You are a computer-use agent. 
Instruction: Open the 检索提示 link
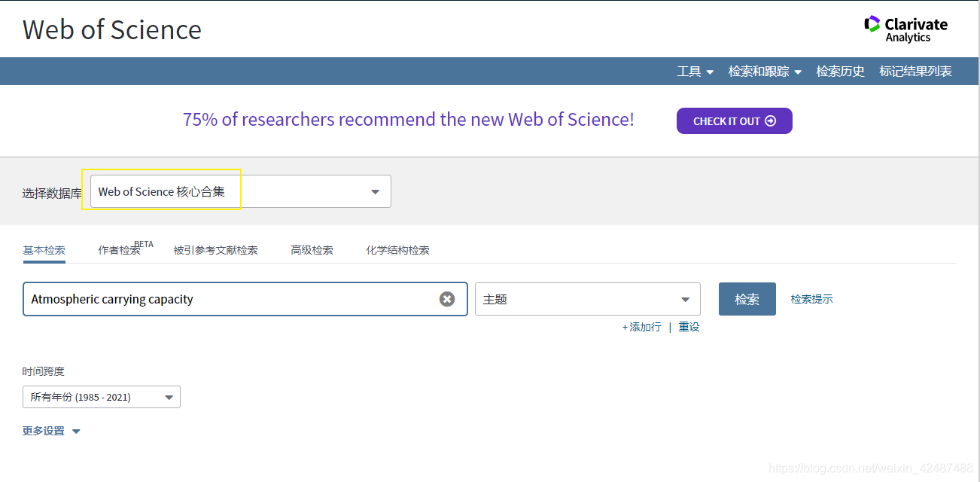point(811,298)
